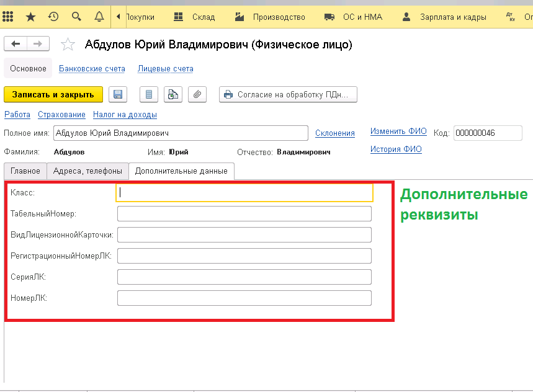
Task: Open Банковские счета link
Action: click(x=92, y=69)
